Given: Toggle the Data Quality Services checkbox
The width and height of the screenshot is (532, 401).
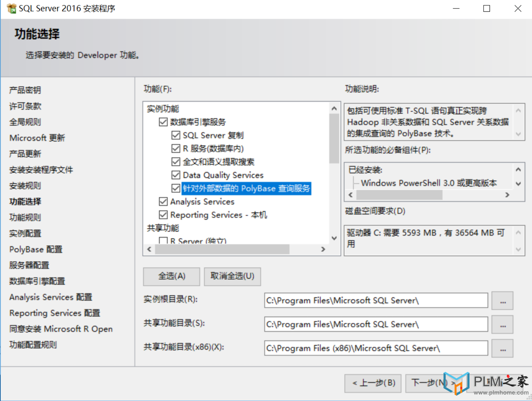Looking at the screenshot, I should click(x=176, y=175).
